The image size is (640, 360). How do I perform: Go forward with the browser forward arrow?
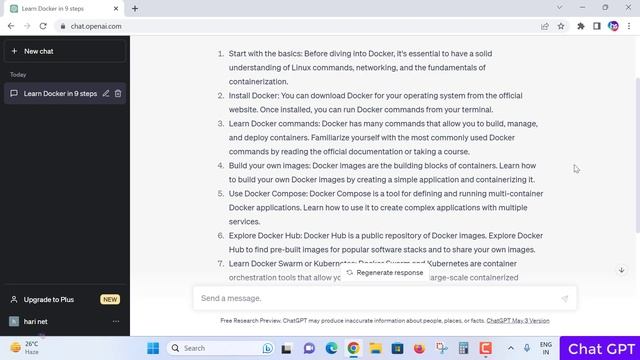point(27,26)
